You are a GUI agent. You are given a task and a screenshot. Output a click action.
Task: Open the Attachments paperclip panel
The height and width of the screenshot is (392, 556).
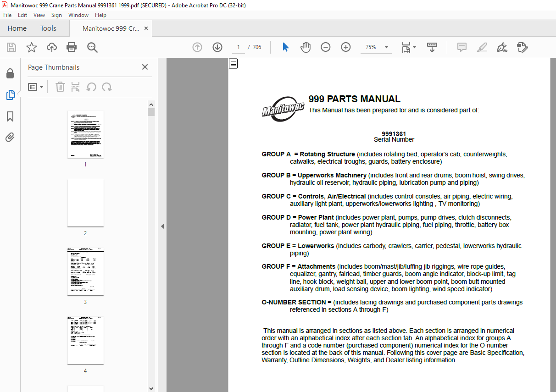[x=10, y=138]
